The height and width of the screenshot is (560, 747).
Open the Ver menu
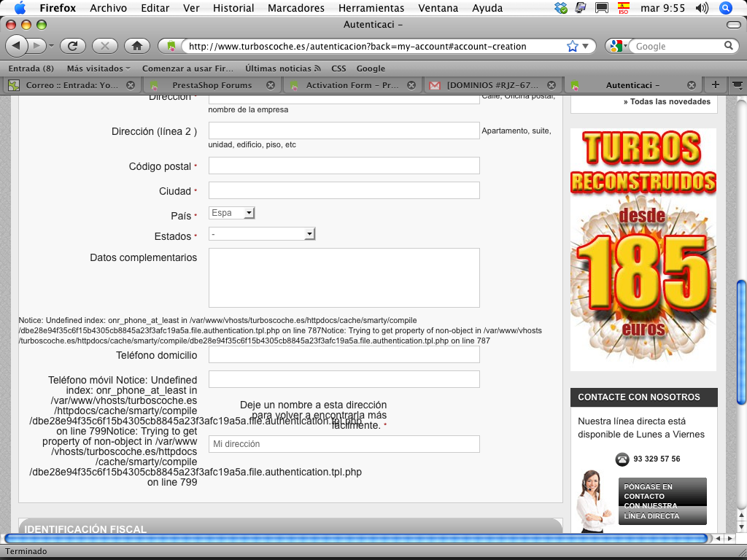[x=191, y=8]
